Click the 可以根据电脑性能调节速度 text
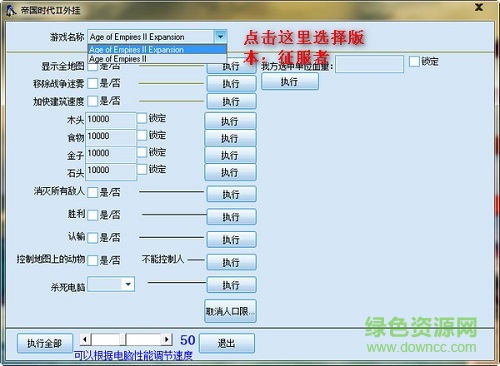The height and width of the screenshot is (366, 500). pos(133,356)
